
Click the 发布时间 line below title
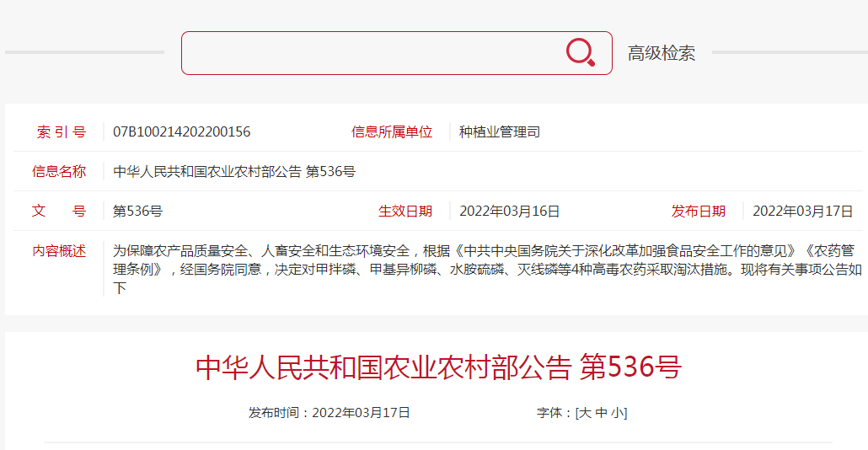point(330,413)
